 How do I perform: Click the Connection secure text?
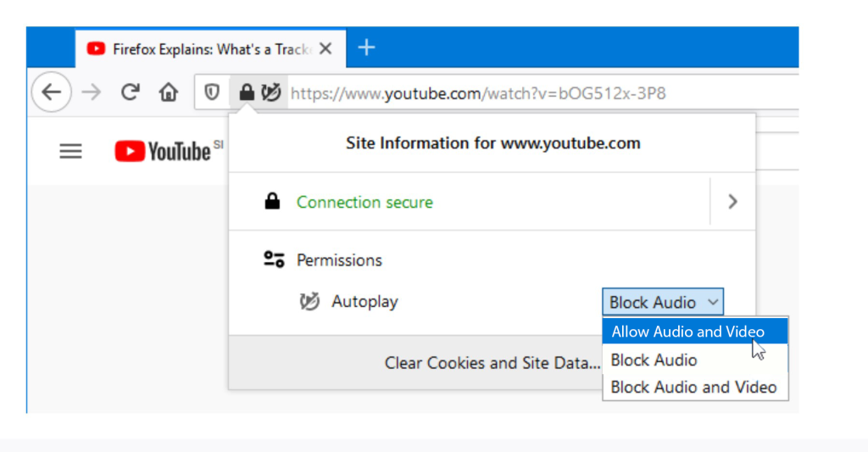(364, 202)
